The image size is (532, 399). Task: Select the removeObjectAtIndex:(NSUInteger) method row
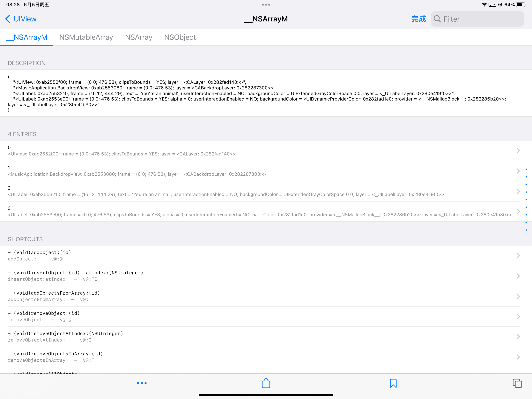[266, 336]
